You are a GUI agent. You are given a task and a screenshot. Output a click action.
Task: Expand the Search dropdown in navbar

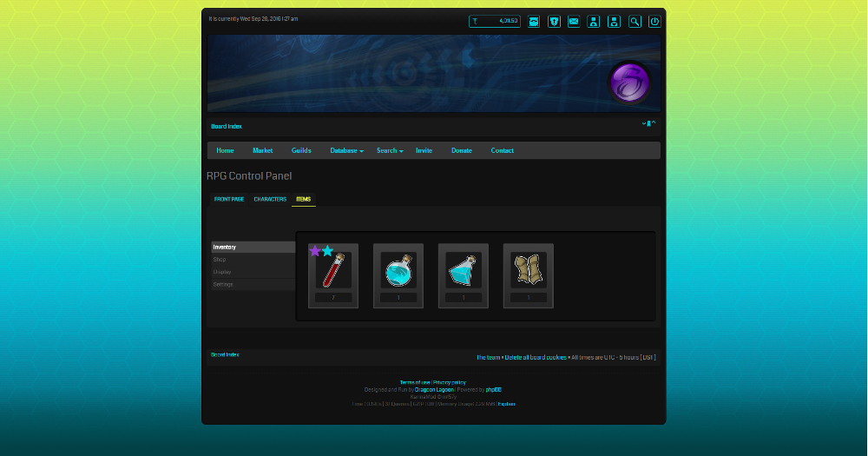coord(390,151)
